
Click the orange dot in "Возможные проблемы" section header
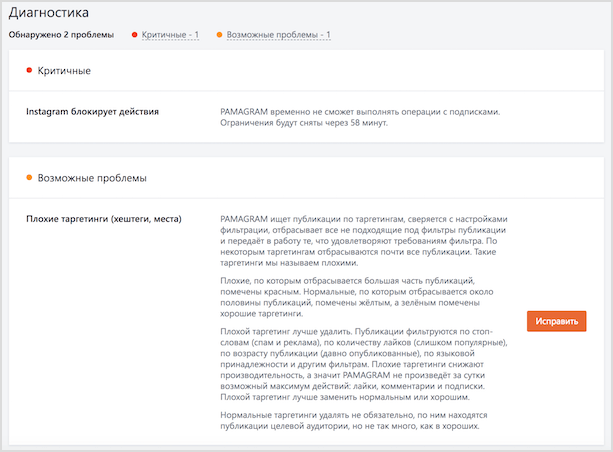point(29,178)
